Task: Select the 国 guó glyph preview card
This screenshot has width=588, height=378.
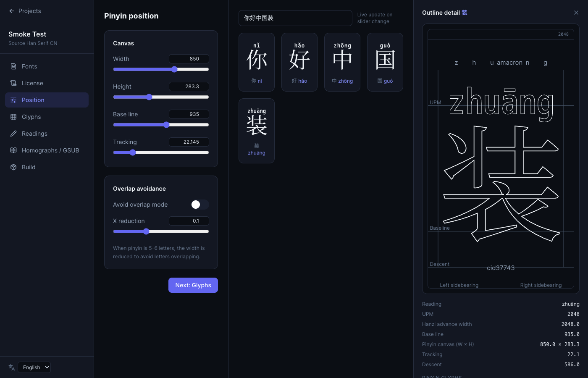Action: [385, 62]
